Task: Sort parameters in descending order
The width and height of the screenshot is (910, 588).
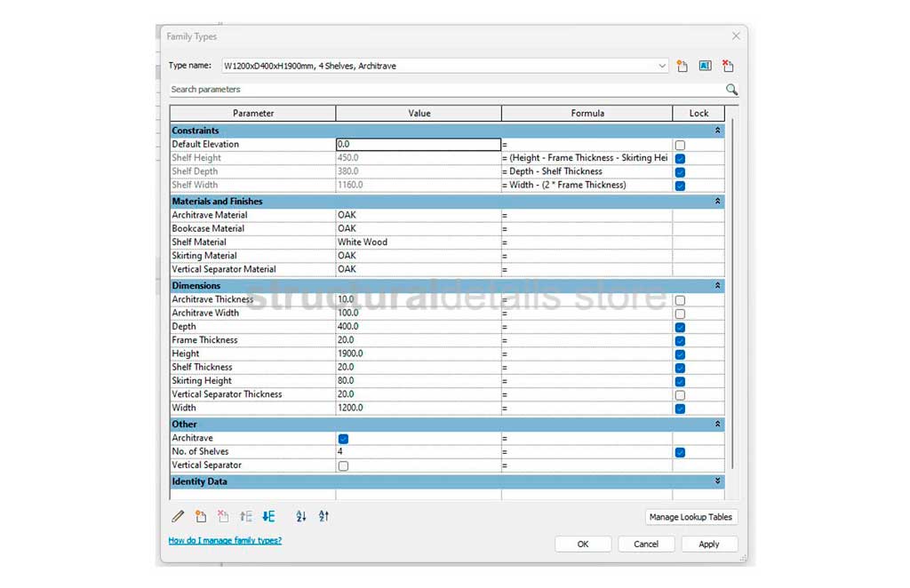Action: [x=323, y=516]
